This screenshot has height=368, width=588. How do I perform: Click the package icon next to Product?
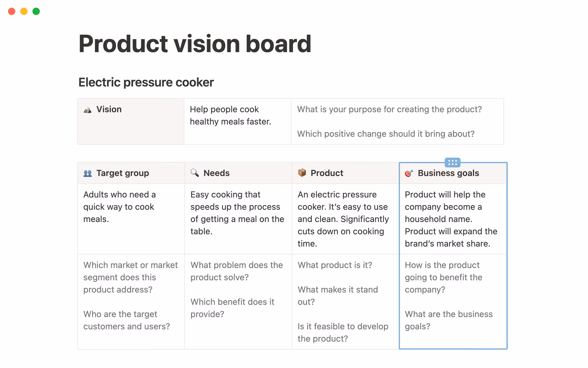pyautogui.click(x=302, y=173)
